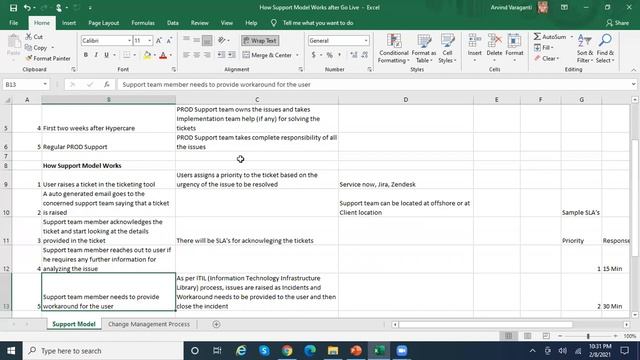Click the Decrease Indent icon
Image resolution: width=640 pixels, height=360 pixels.
221,55
